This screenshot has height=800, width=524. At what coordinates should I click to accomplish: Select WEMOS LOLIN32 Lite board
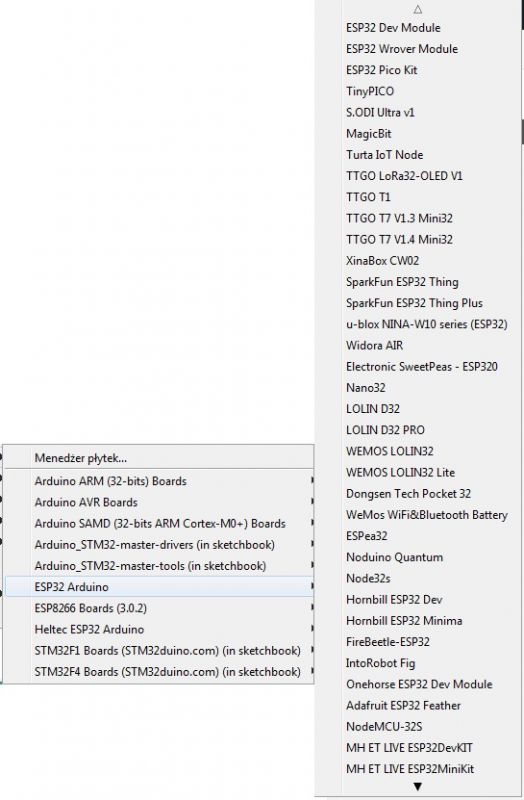pyautogui.click(x=418, y=472)
